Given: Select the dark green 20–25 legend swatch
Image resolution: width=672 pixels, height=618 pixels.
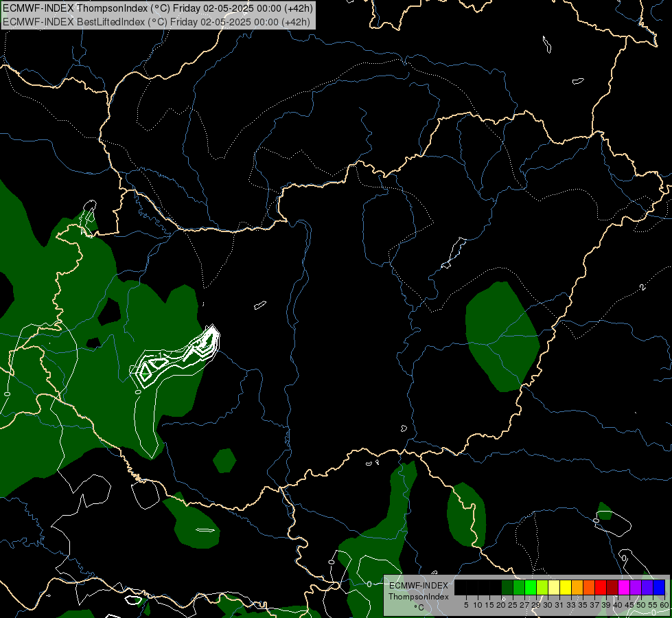Looking at the screenshot, I should click(x=507, y=587).
